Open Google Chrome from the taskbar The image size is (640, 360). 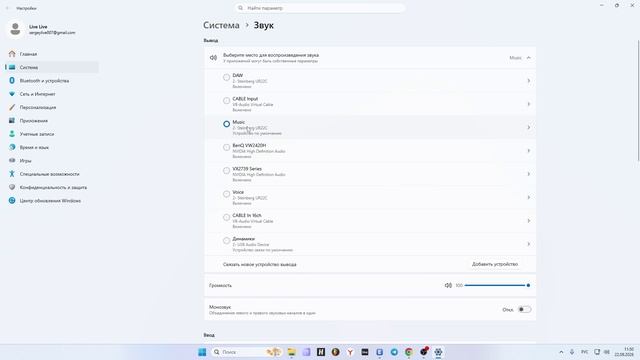[409, 352]
